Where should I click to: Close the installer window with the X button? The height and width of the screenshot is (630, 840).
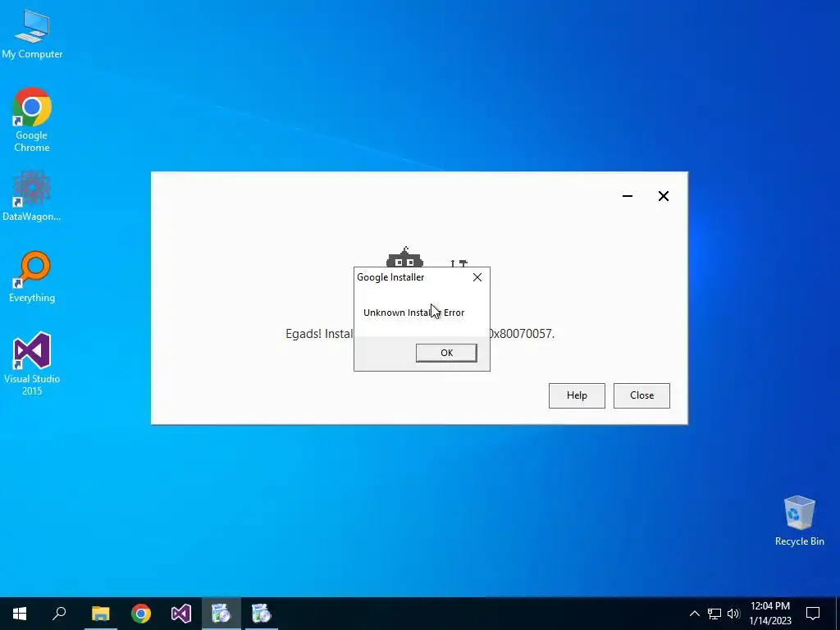pyautogui.click(x=663, y=196)
